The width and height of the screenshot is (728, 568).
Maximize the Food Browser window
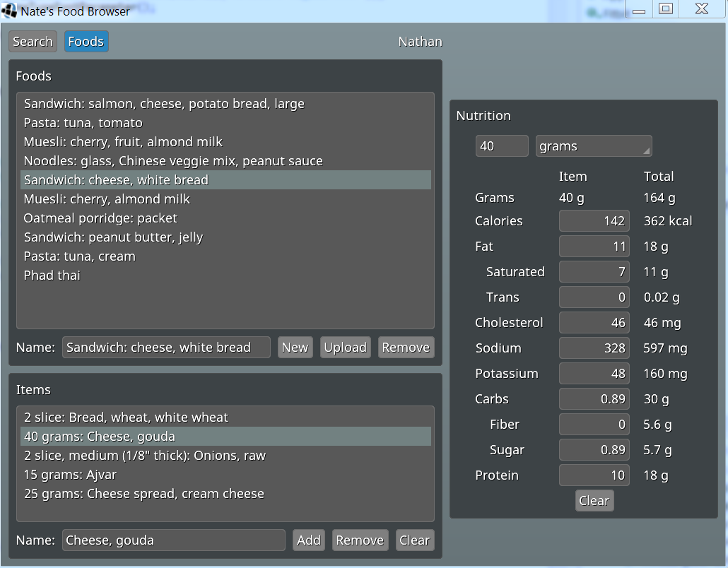(x=665, y=8)
